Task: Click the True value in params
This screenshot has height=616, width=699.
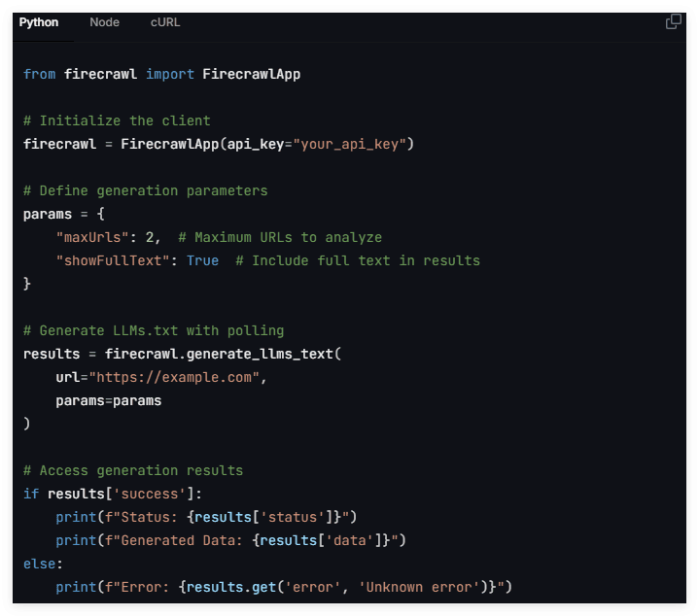Action: point(202,260)
